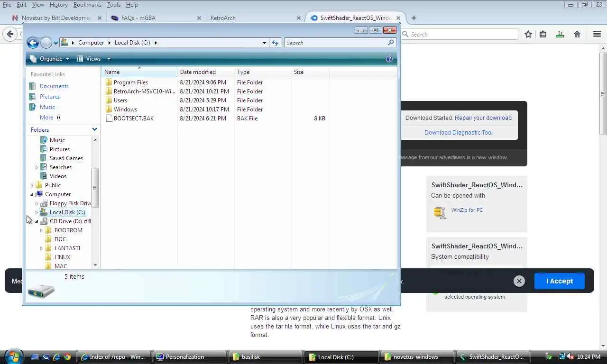The width and height of the screenshot is (607, 364).
Task: Click the WinZip for PC link
Action: point(467,210)
